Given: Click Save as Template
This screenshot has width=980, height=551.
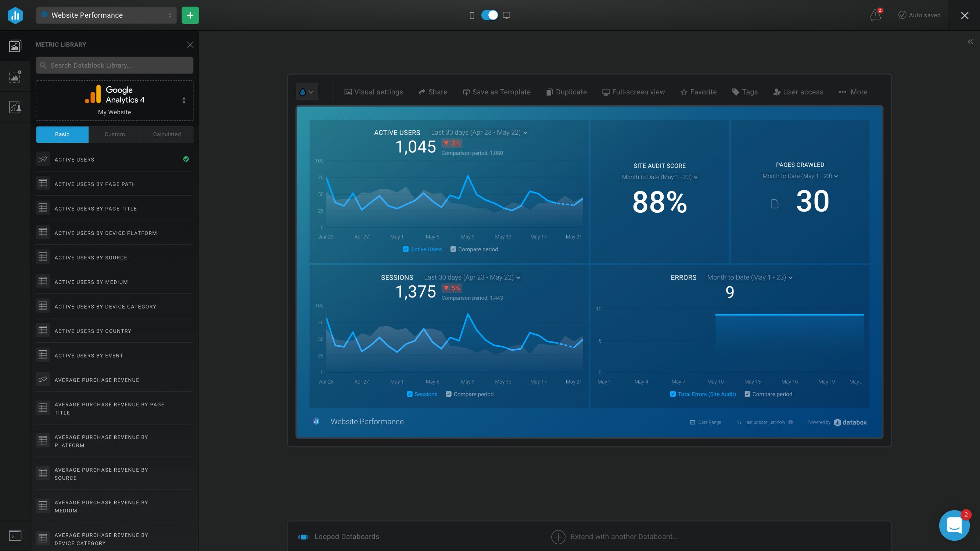Looking at the screenshot, I should pos(496,91).
